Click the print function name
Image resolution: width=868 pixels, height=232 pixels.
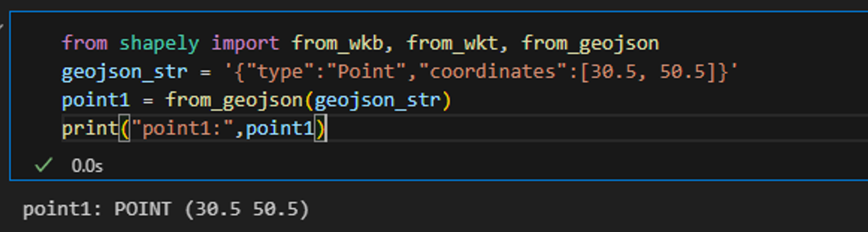(x=90, y=129)
